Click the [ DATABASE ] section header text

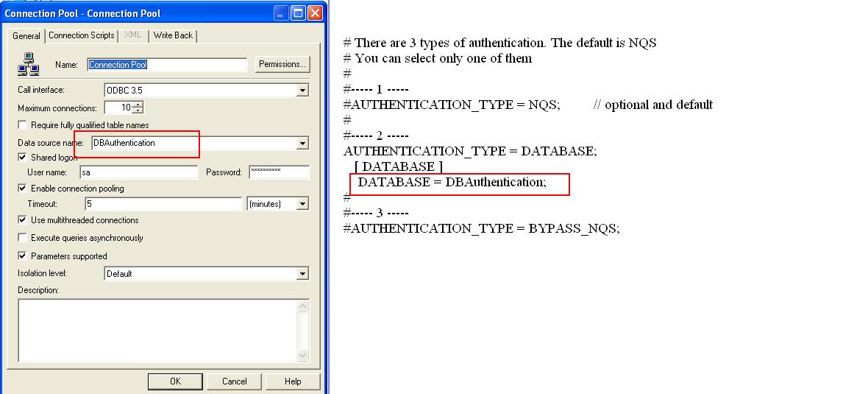(x=399, y=166)
